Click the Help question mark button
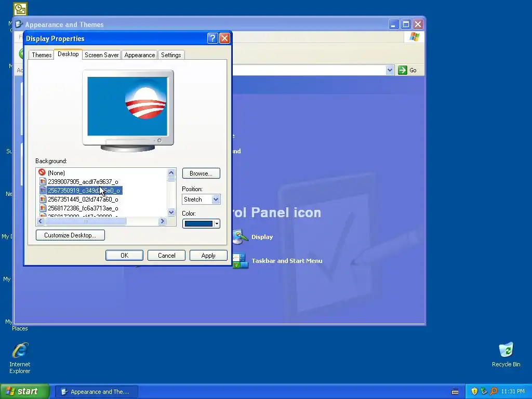Image resolution: width=532 pixels, height=399 pixels. [x=212, y=38]
